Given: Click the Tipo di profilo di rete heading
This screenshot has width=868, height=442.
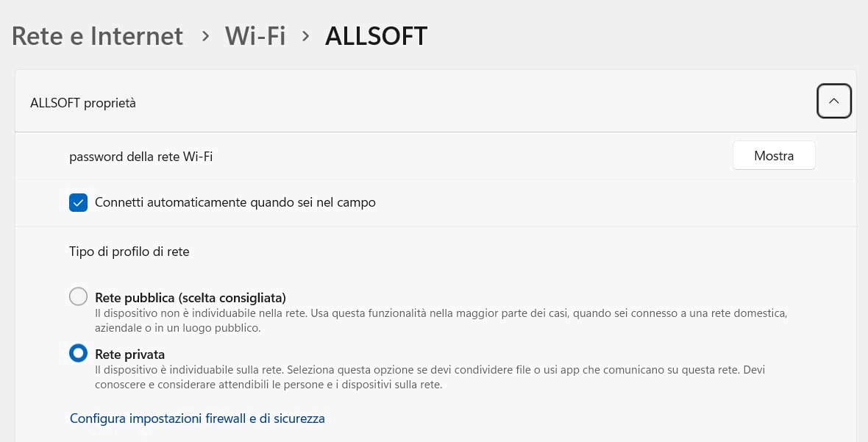Looking at the screenshot, I should [129, 252].
